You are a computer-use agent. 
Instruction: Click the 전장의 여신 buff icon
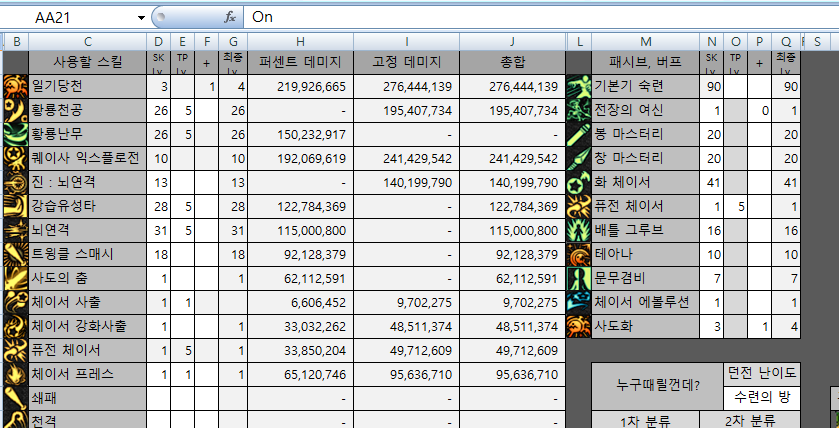(x=579, y=111)
